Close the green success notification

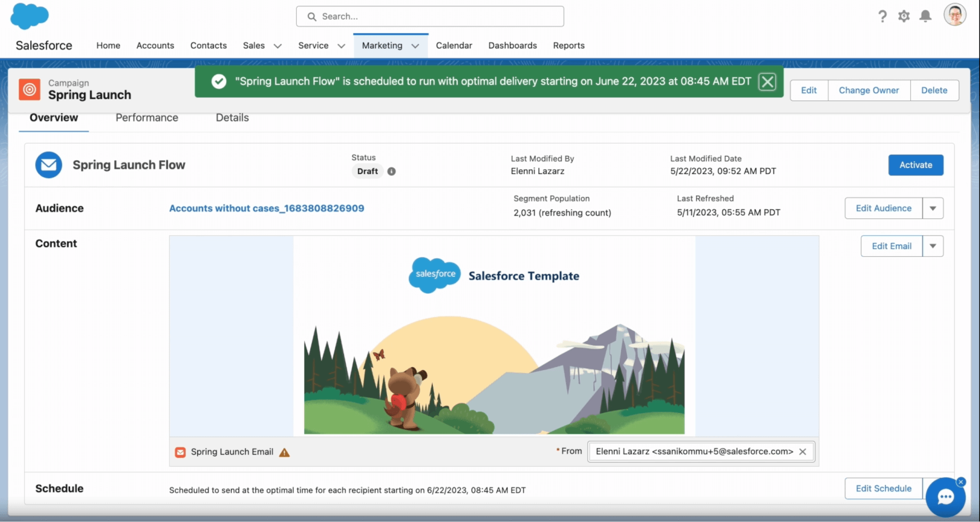click(x=767, y=82)
